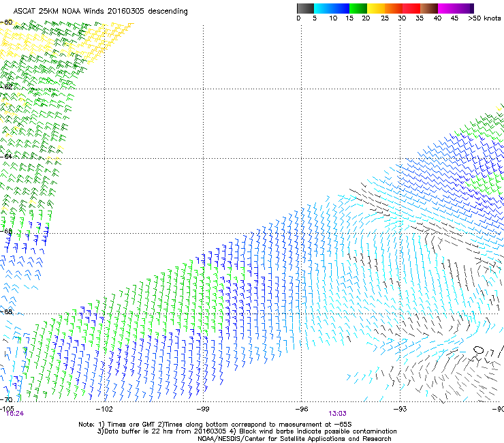504x443 pixels.
Task: Click the brown 35-40 knots color segment
Action: [x=429, y=8]
